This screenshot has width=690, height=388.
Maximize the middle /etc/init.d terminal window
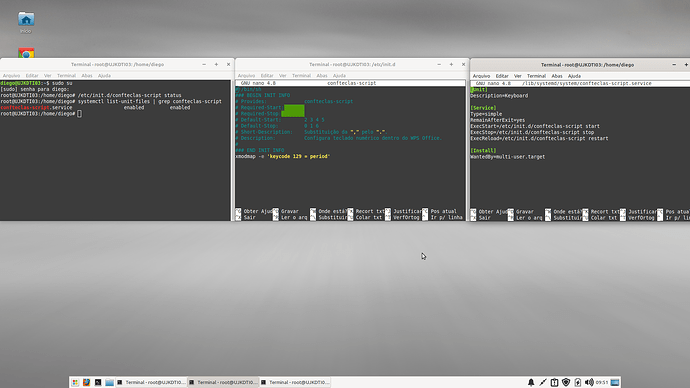point(451,64)
